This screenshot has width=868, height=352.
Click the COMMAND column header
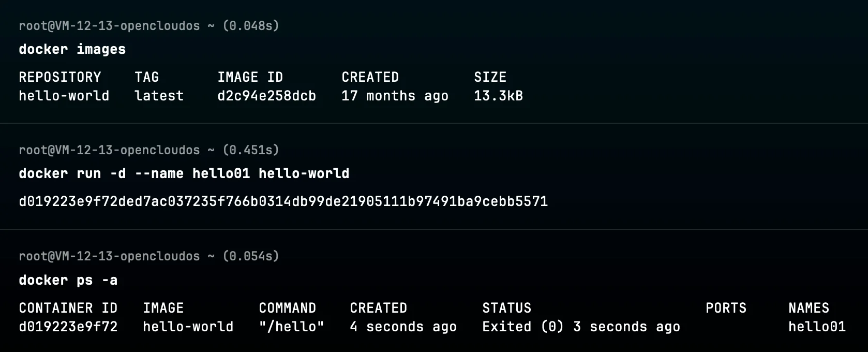[x=287, y=308]
